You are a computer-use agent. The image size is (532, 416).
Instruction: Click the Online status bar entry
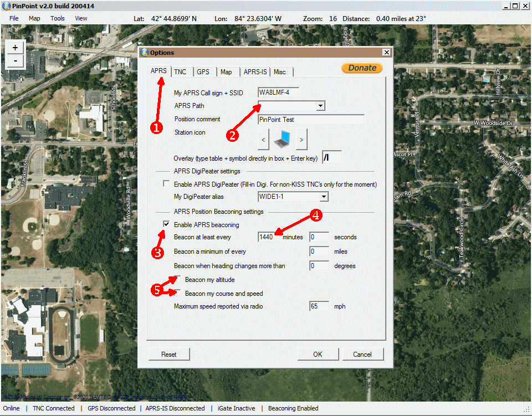(11, 408)
